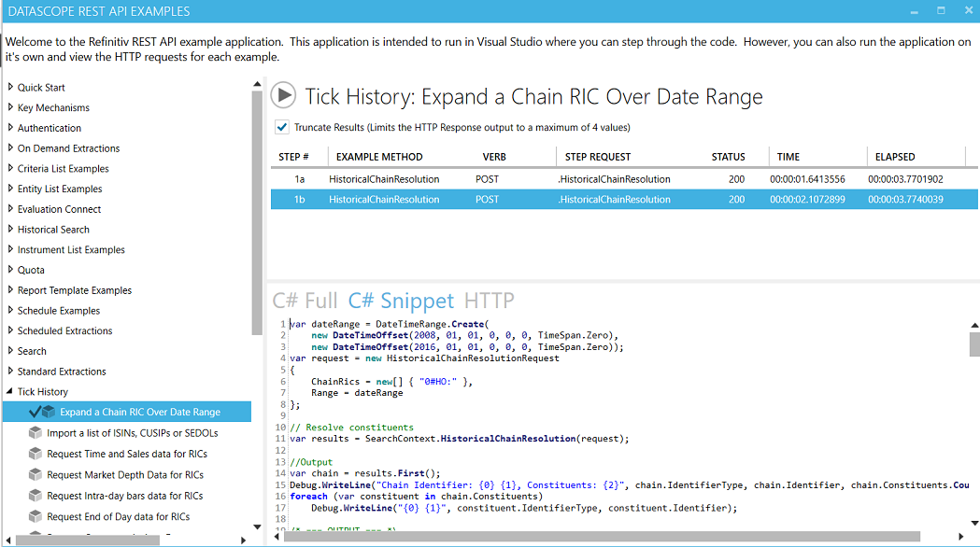
Task: Click the 00:00:01.6413556 time value
Action: click(x=807, y=179)
